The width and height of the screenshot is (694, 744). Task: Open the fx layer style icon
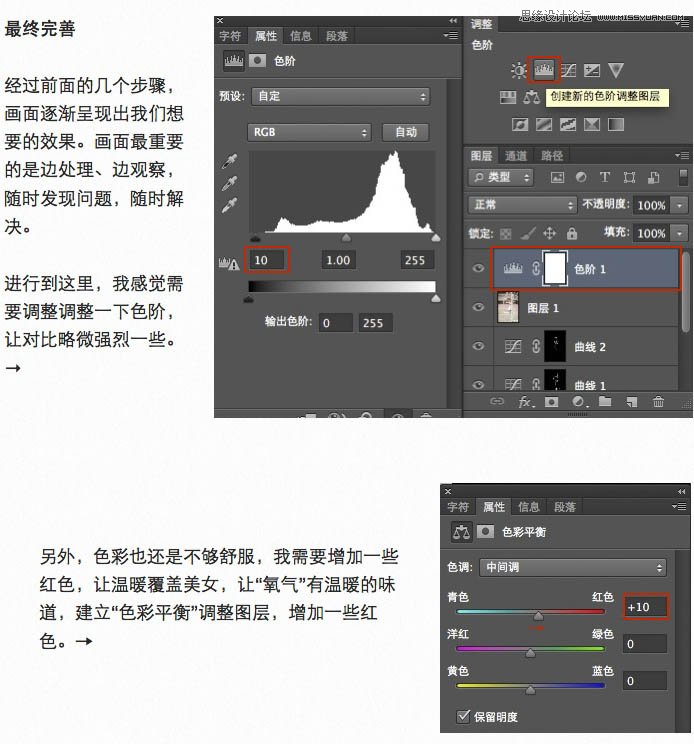click(526, 402)
